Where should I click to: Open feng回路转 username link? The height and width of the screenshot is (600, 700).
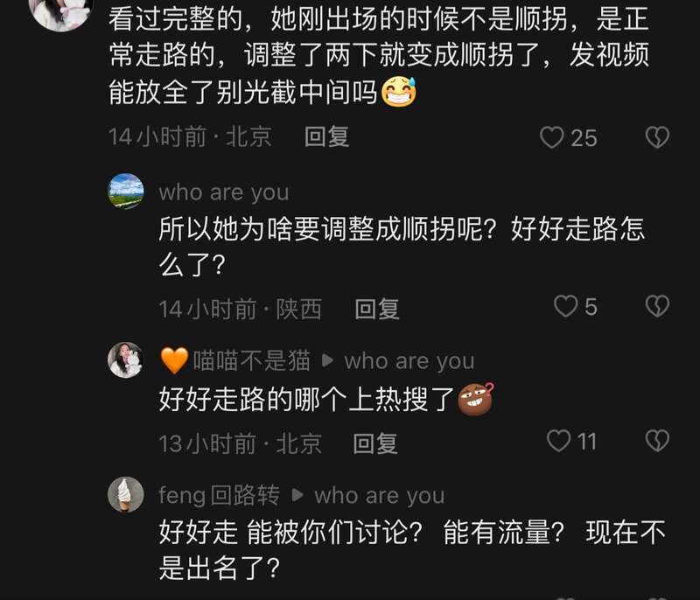click(x=220, y=495)
